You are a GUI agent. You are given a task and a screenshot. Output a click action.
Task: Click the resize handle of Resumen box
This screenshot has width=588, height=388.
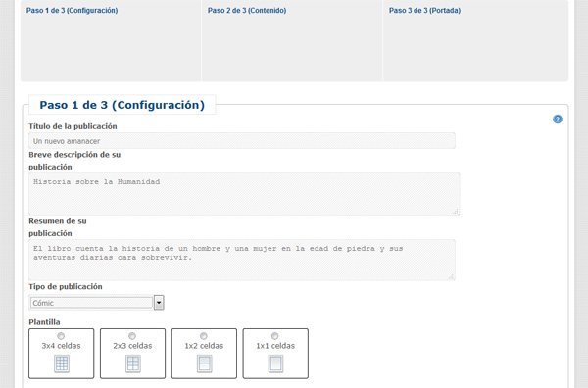(452, 277)
